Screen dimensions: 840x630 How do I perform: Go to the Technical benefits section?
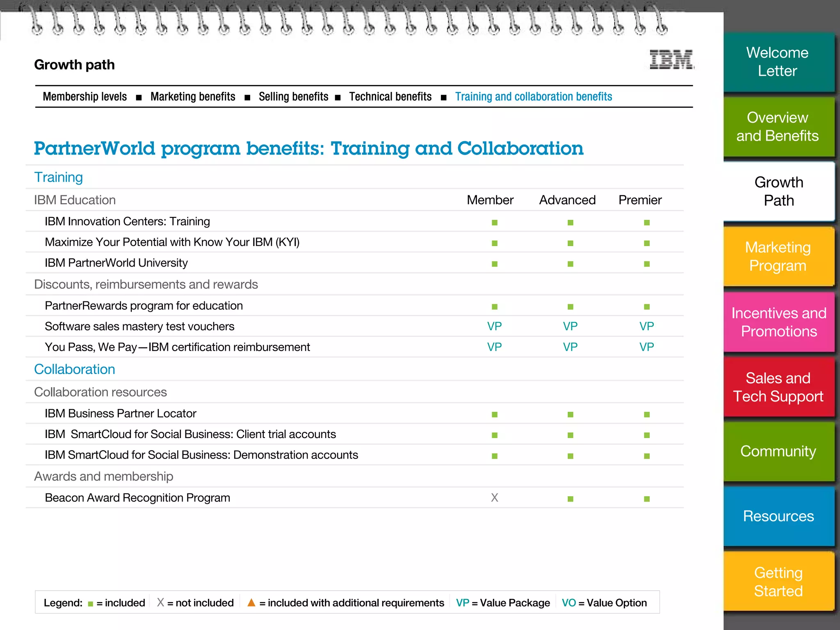click(390, 97)
